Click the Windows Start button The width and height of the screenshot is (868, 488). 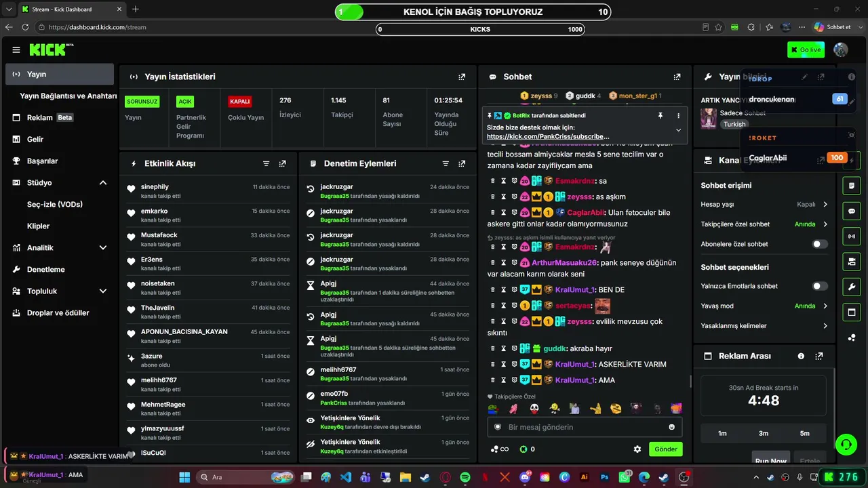coord(184,477)
